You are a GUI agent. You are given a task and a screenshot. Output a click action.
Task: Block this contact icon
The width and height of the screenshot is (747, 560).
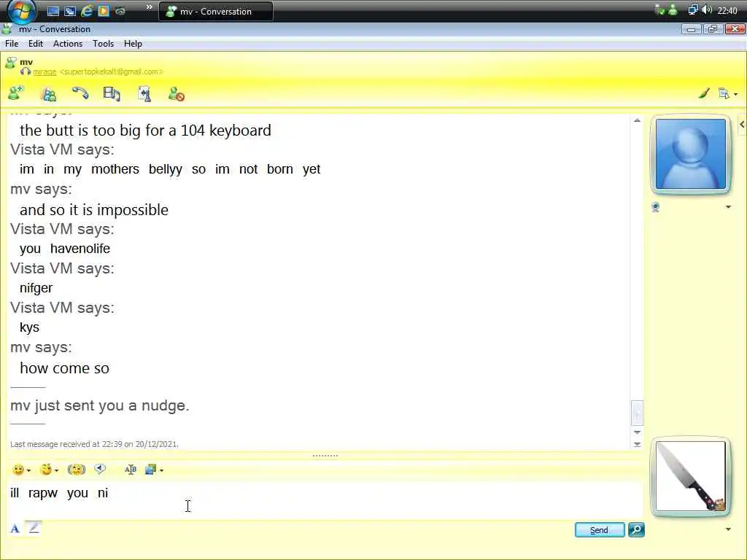point(177,94)
